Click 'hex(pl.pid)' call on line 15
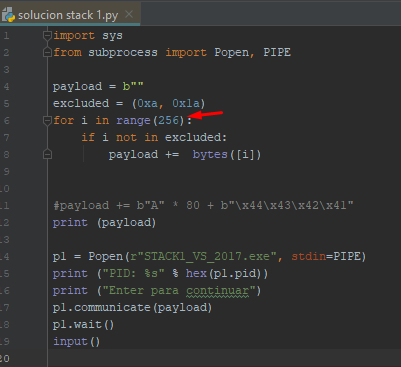 pyautogui.click(x=223, y=274)
